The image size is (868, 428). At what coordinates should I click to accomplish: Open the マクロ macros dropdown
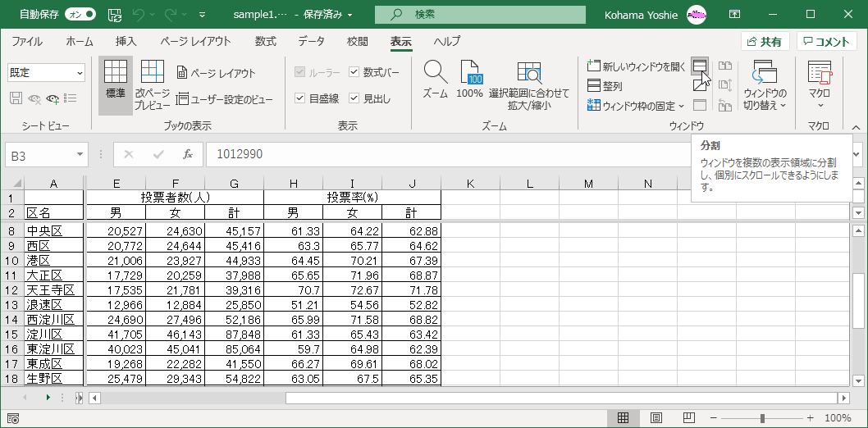tap(820, 85)
